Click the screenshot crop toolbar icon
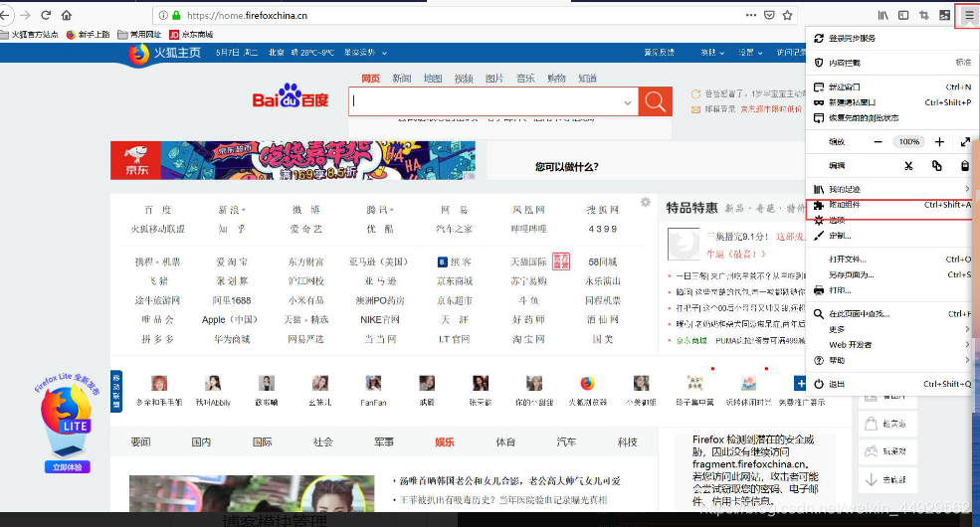Image resolution: width=980 pixels, height=527 pixels. click(923, 15)
